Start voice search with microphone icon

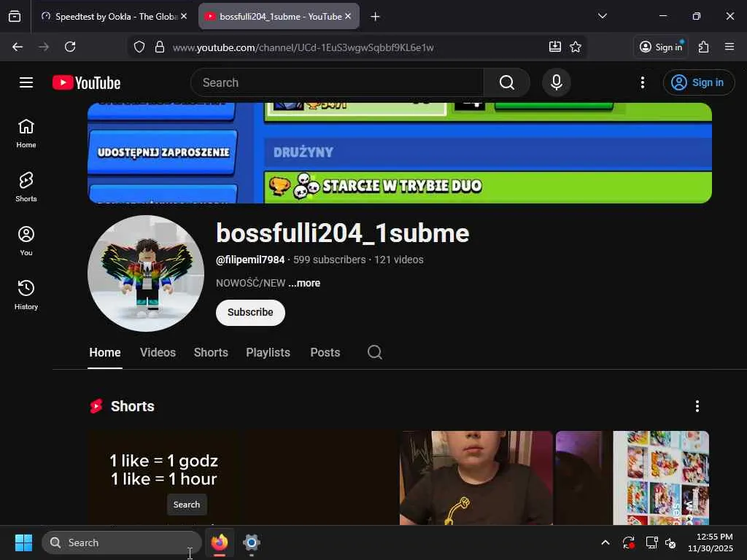tap(556, 83)
